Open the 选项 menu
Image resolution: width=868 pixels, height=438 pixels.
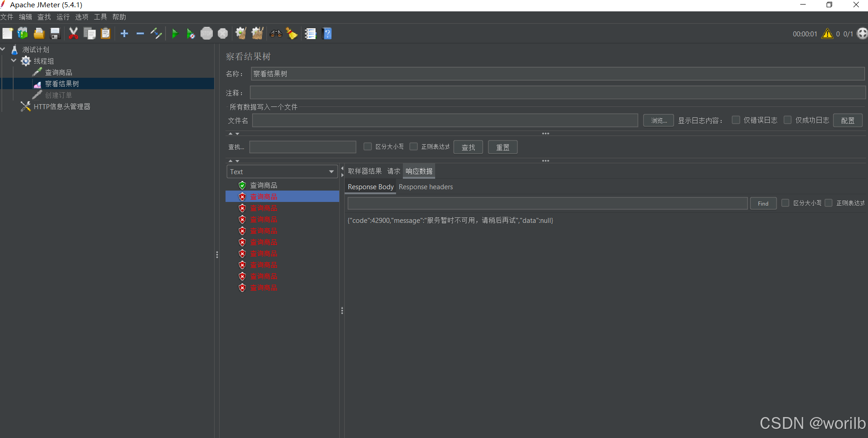coord(82,17)
